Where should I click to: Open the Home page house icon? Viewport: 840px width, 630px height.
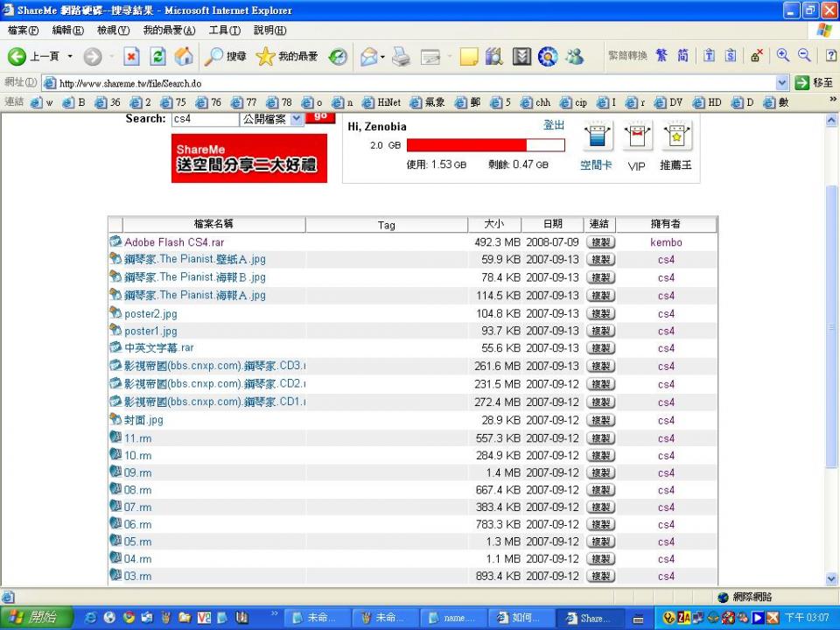(184, 56)
